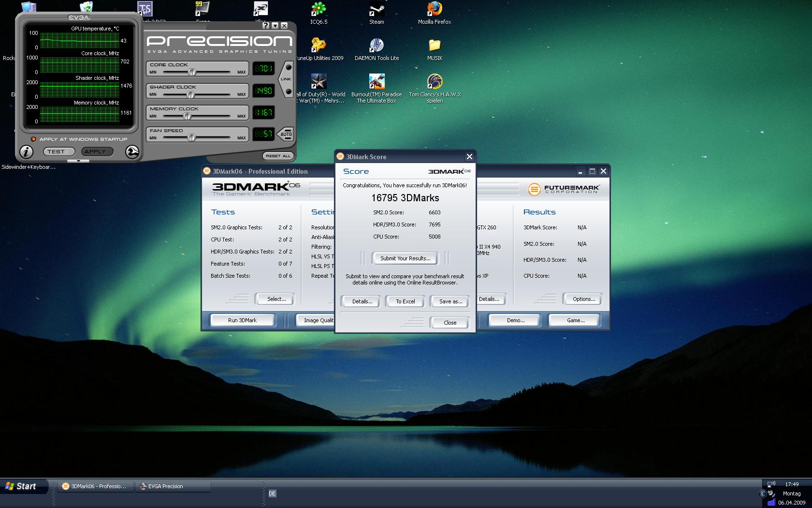Click the Core Clock slider handle
812x508 pixels.
[x=192, y=72]
